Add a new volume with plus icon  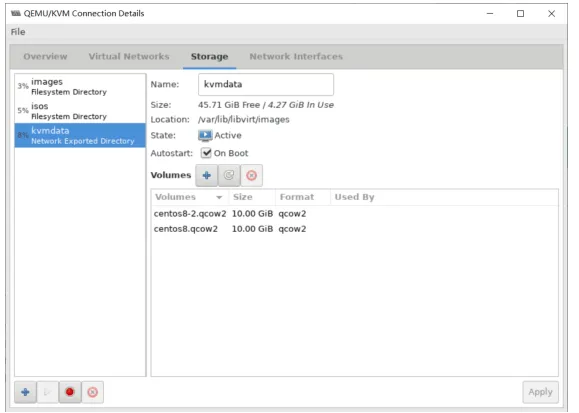coord(206,175)
